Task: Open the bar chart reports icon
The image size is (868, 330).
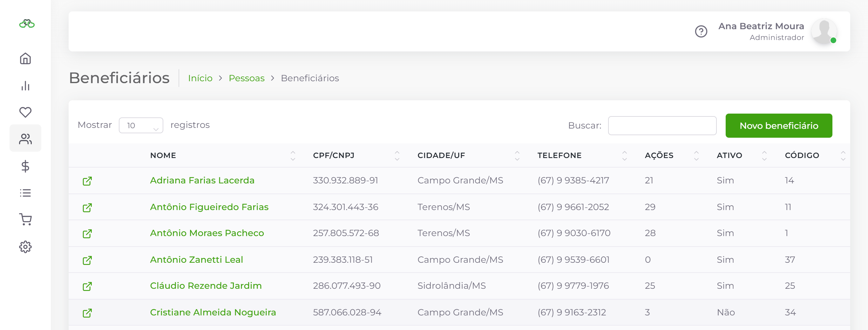Action: (x=25, y=85)
